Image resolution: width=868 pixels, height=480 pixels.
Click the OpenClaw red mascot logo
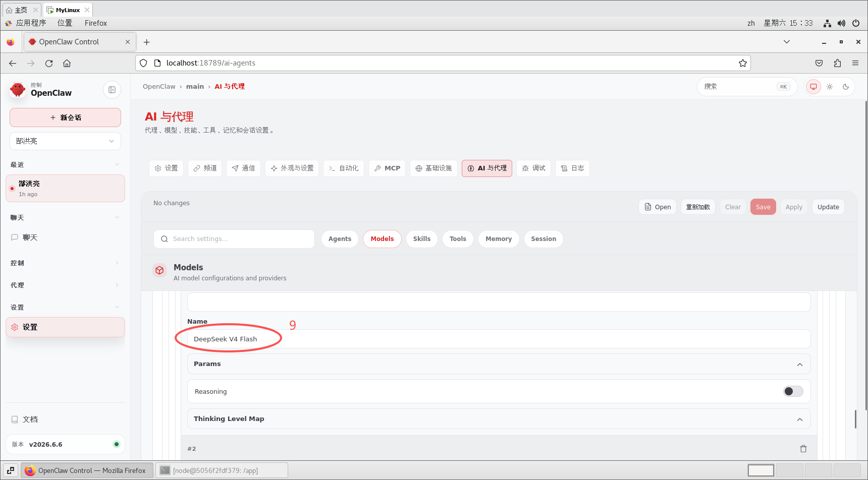click(x=18, y=90)
